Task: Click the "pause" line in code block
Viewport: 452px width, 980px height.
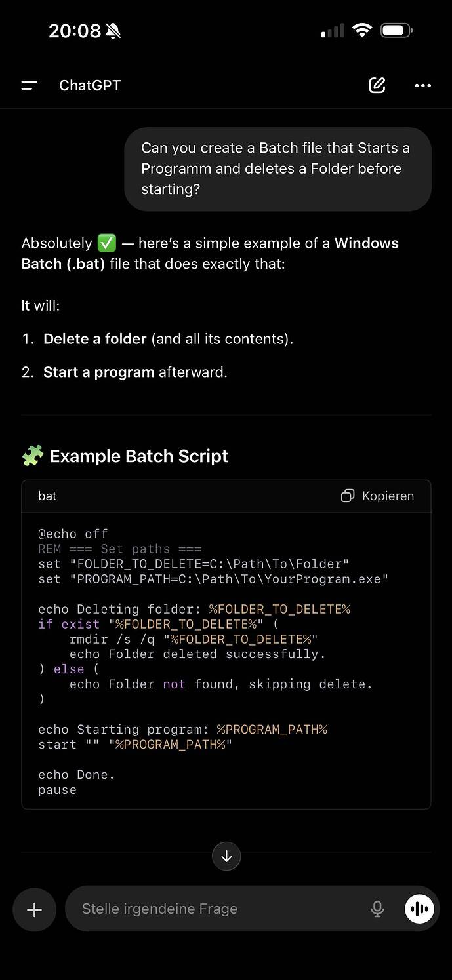Action: 57,790
